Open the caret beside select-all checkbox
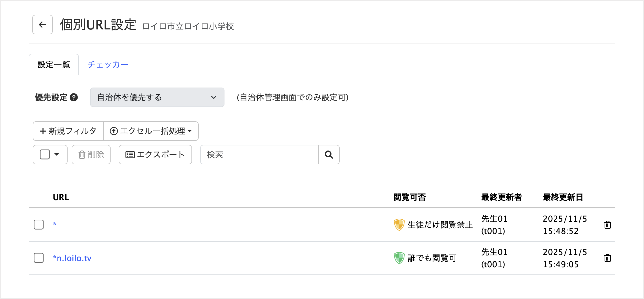The width and height of the screenshot is (644, 299). [x=57, y=154]
